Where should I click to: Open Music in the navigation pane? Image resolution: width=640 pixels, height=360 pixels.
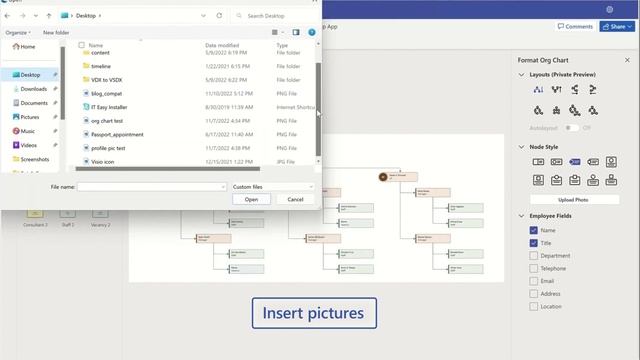click(x=24, y=131)
